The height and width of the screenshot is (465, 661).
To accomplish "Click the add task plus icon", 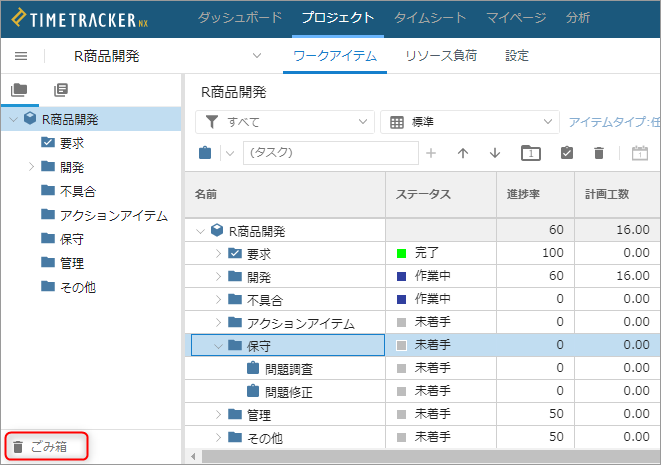I will coord(430,153).
